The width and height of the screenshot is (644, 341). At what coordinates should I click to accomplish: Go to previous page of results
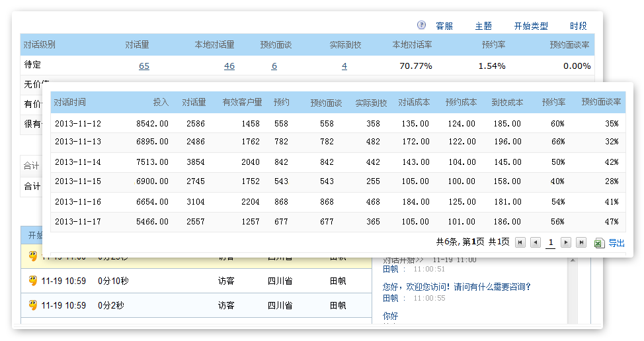tap(536, 243)
